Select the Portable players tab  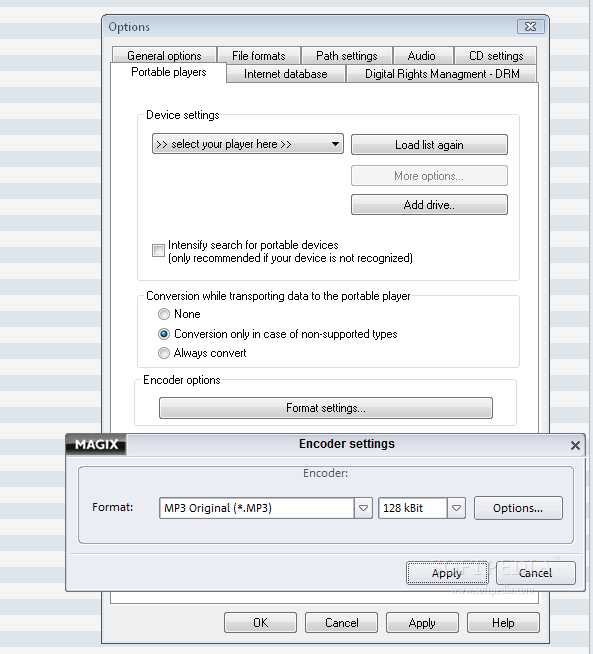click(x=168, y=72)
